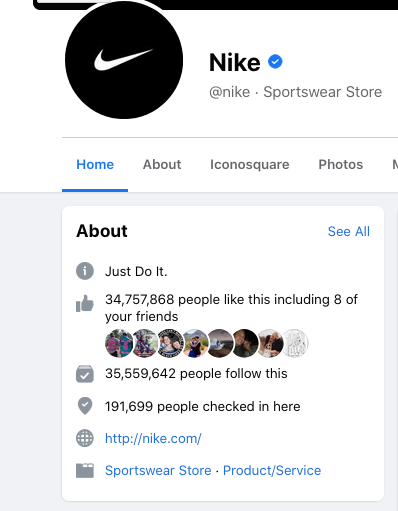Click the Nike swoosh profile picture
Image resolution: width=398 pixels, height=511 pixels.
pyautogui.click(x=124, y=60)
